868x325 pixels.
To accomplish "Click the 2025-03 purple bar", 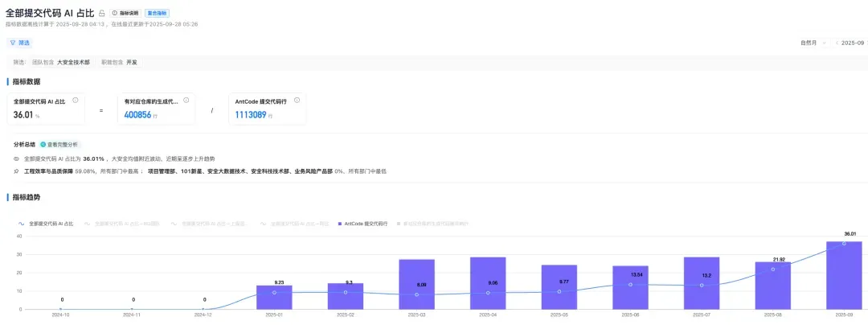I will tap(417, 284).
